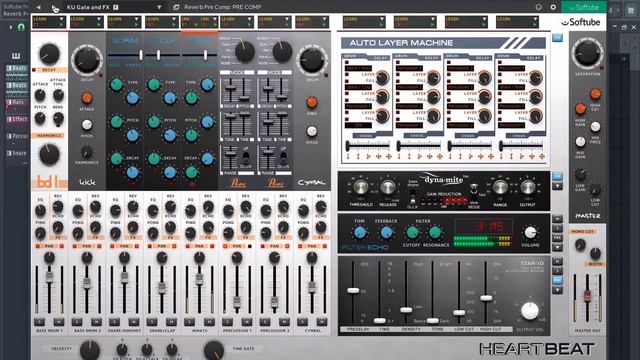
Task: Click the Cymbal module logo
Action: coord(311,182)
